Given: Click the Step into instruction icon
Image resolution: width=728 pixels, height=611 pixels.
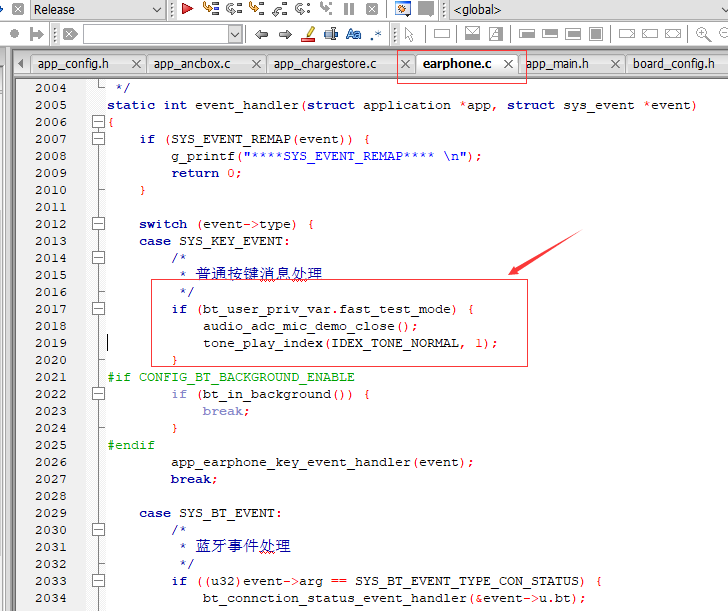Looking at the screenshot, I should pos(326,8).
